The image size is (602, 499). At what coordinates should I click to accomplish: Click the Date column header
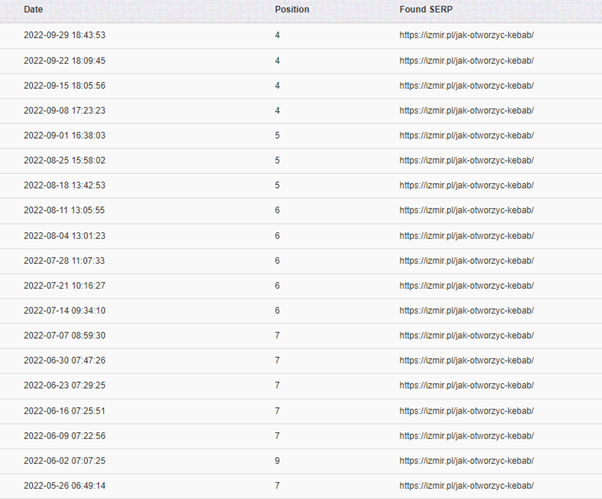pyautogui.click(x=33, y=9)
